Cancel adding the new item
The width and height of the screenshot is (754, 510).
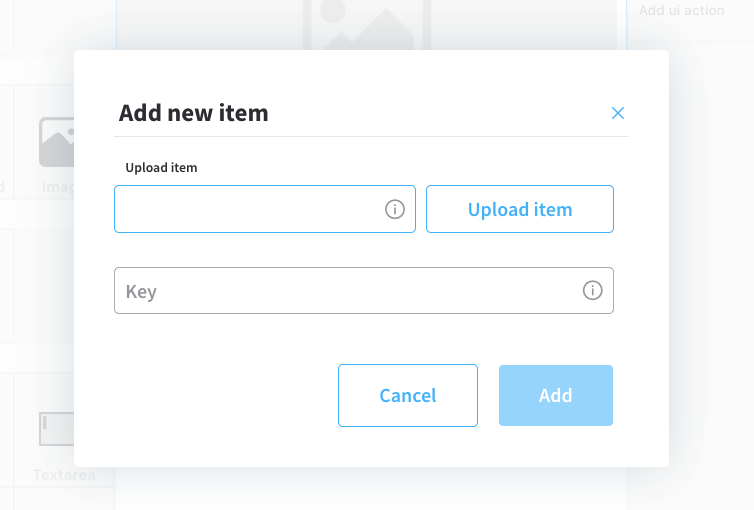[408, 395]
